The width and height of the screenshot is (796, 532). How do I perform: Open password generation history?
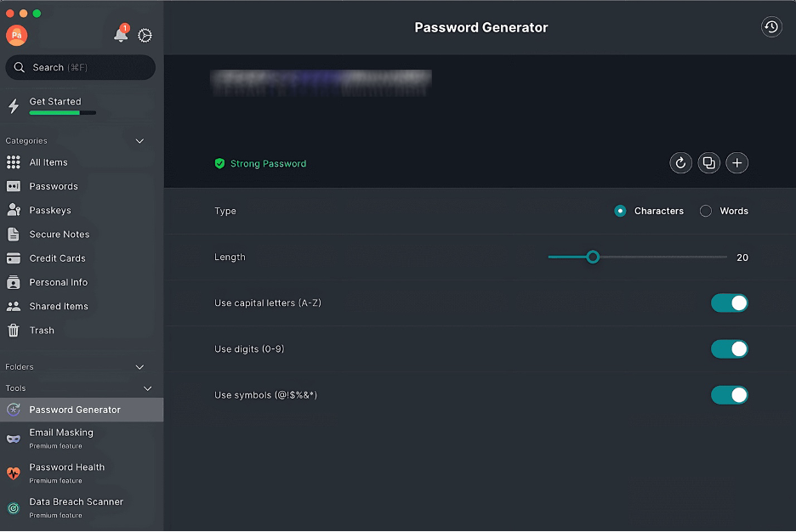(x=770, y=26)
